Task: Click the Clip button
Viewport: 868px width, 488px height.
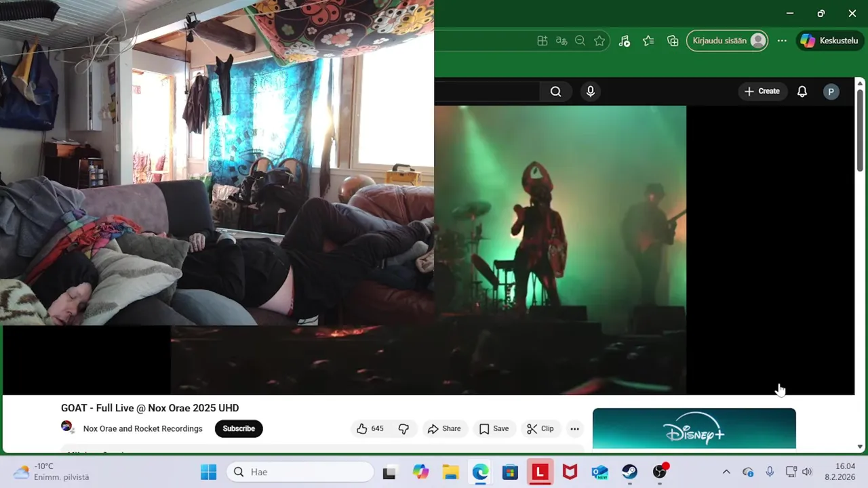Action: (x=540, y=428)
